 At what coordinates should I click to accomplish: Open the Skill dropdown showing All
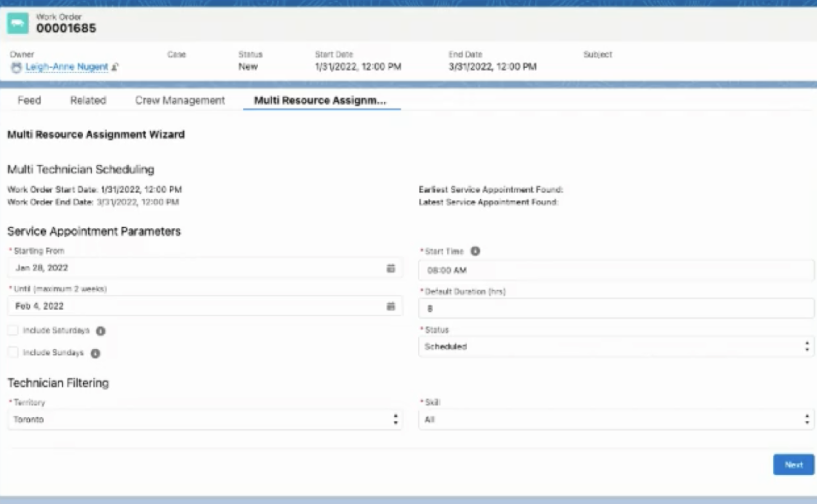point(616,420)
